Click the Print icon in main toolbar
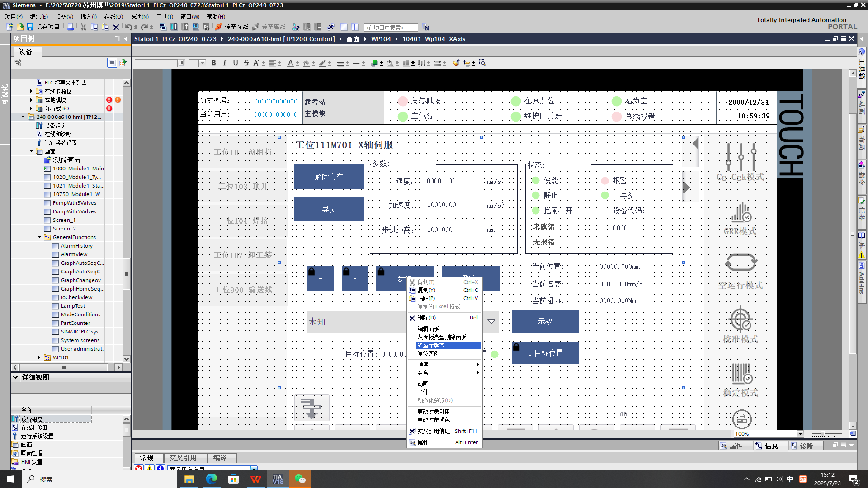Screen dimensions: 868x488 [x=71, y=27]
